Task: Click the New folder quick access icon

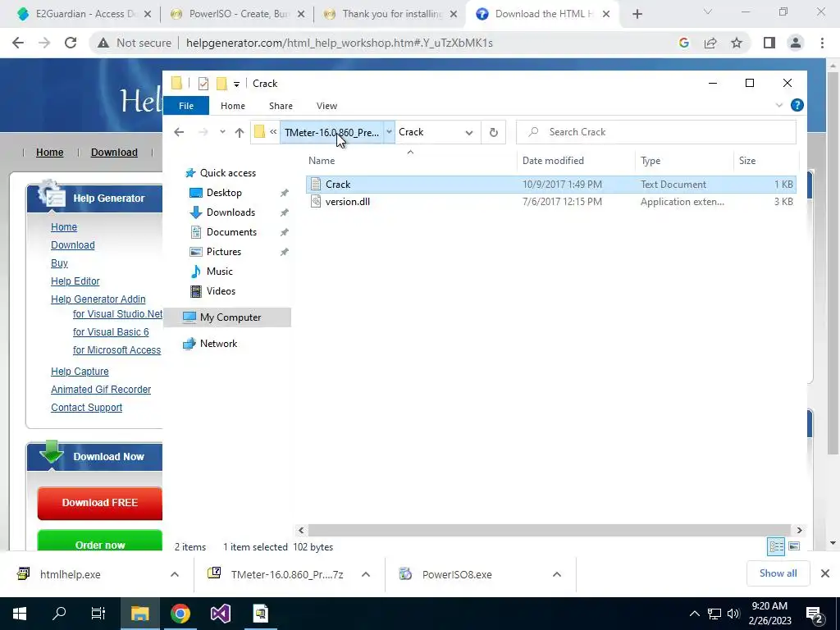Action: click(221, 84)
